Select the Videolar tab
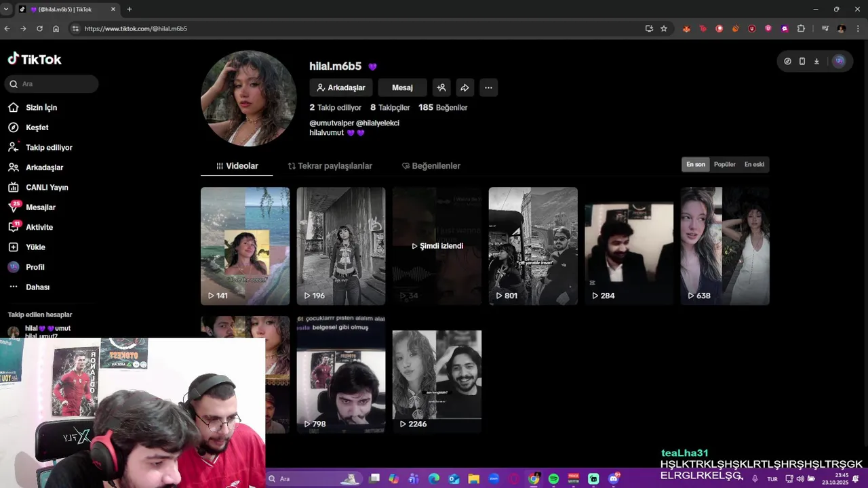This screenshot has width=868, height=488. 237,166
